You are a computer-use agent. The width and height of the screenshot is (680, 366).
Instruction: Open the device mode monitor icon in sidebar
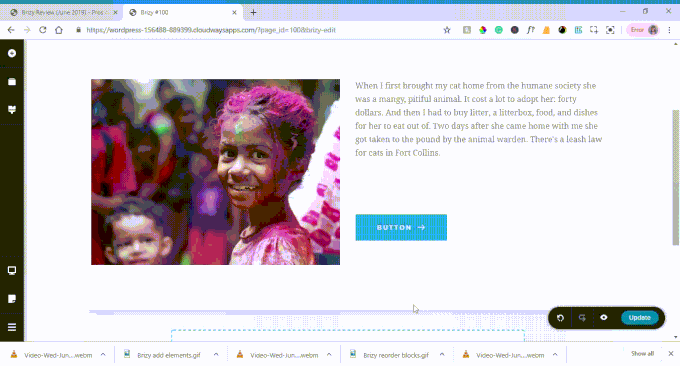coord(12,271)
